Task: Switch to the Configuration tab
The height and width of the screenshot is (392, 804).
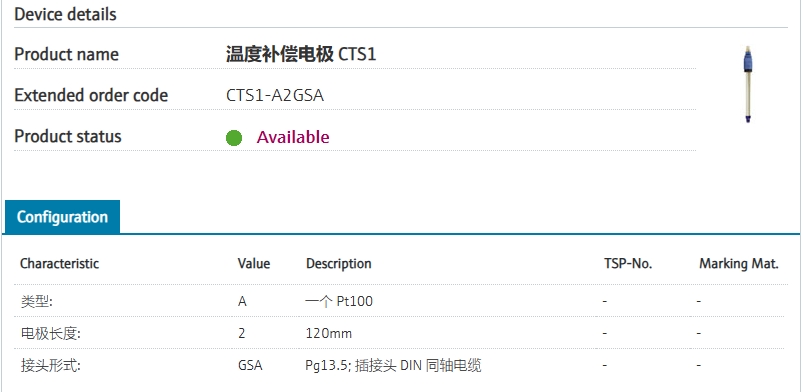Action: (62, 217)
